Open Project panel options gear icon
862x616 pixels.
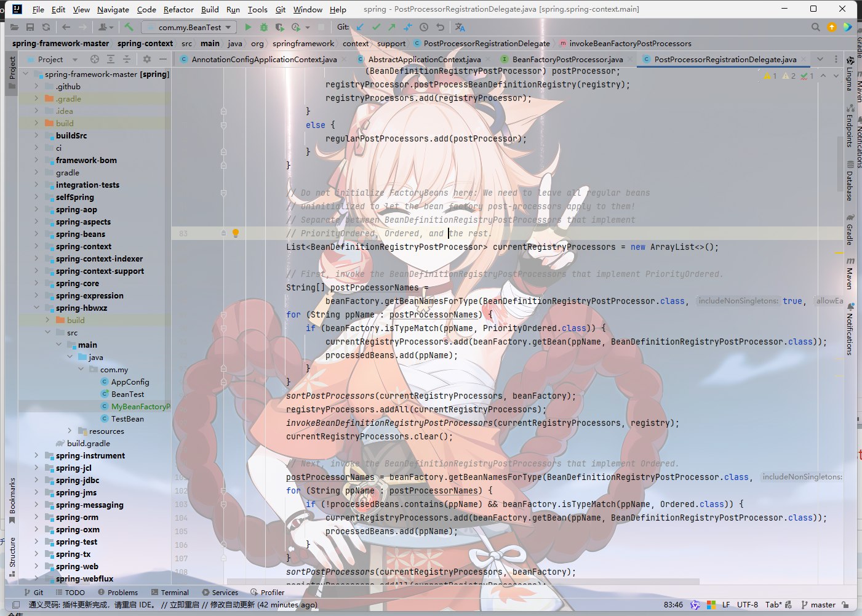point(147,59)
